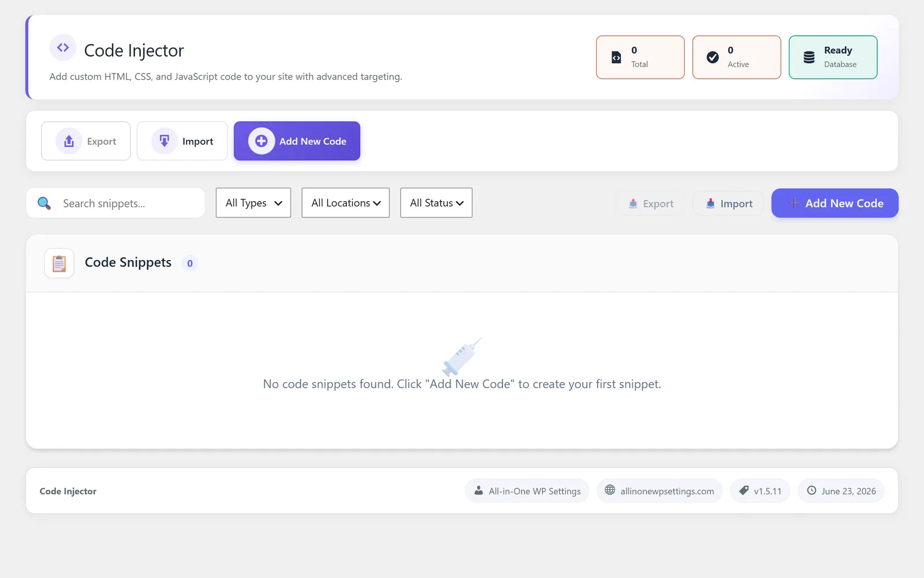This screenshot has height=578, width=924.
Task: Click the v1.5.11 version text
Action: pyautogui.click(x=767, y=491)
